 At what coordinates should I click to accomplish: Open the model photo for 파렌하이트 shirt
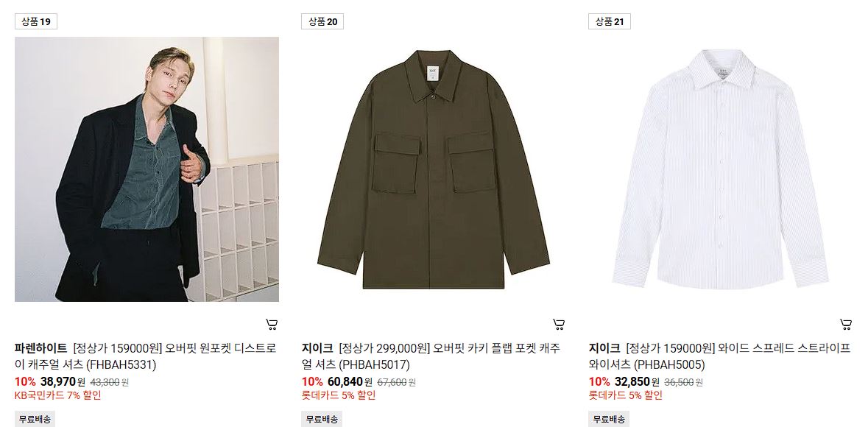(147, 169)
